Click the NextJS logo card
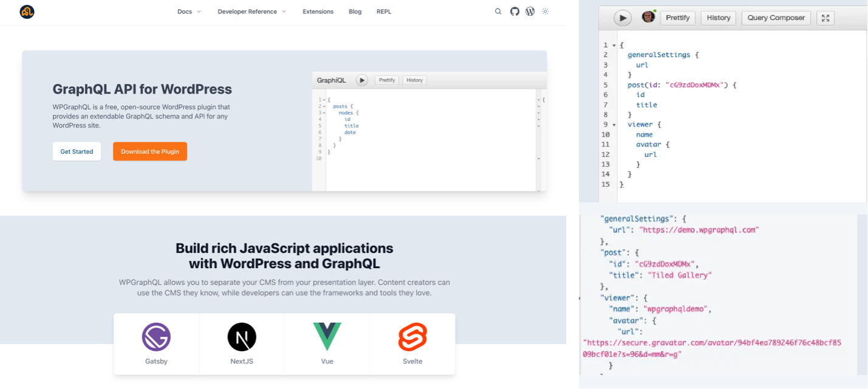This screenshot has width=868, height=389. [x=242, y=344]
